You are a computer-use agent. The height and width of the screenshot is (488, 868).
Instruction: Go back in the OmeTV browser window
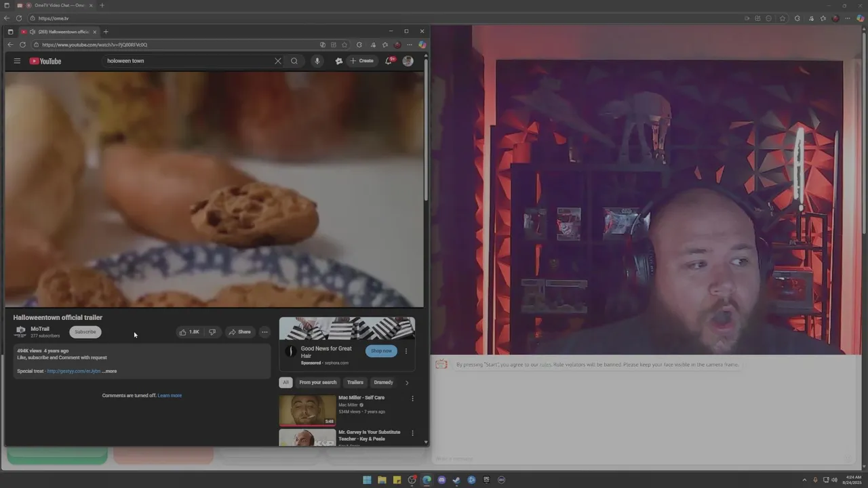[7, 18]
